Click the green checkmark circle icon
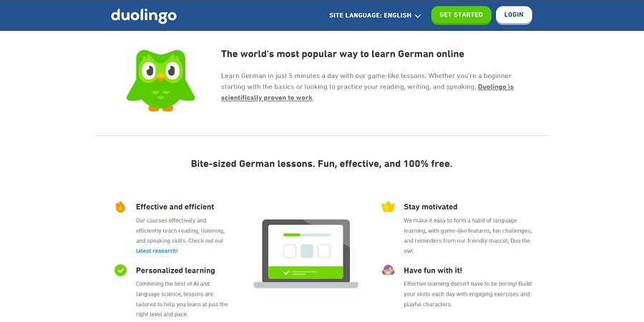The width and height of the screenshot is (644, 322). 120,270
